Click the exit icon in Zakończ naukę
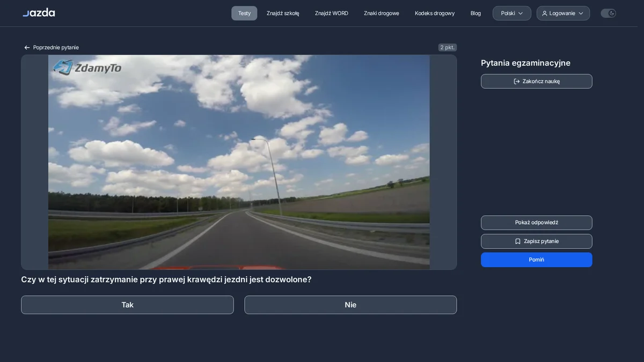This screenshot has height=362, width=644. coord(517,82)
